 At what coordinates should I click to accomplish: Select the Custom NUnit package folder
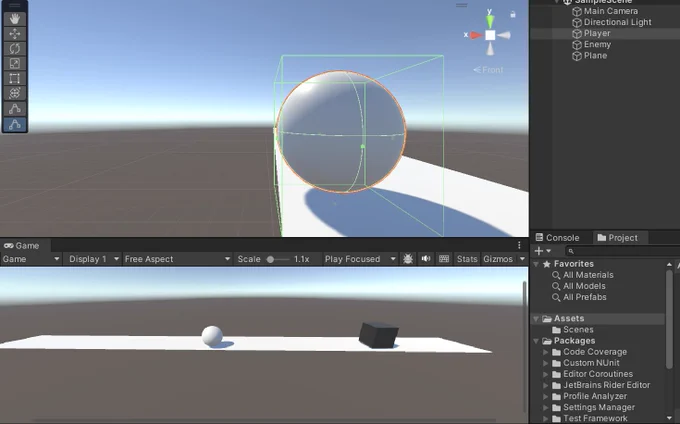tap(591, 363)
